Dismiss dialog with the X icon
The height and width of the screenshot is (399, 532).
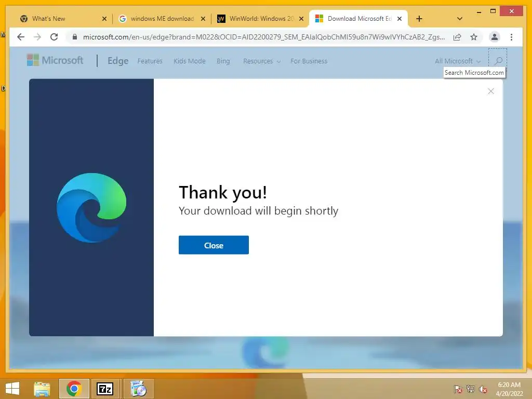tap(490, 91)
